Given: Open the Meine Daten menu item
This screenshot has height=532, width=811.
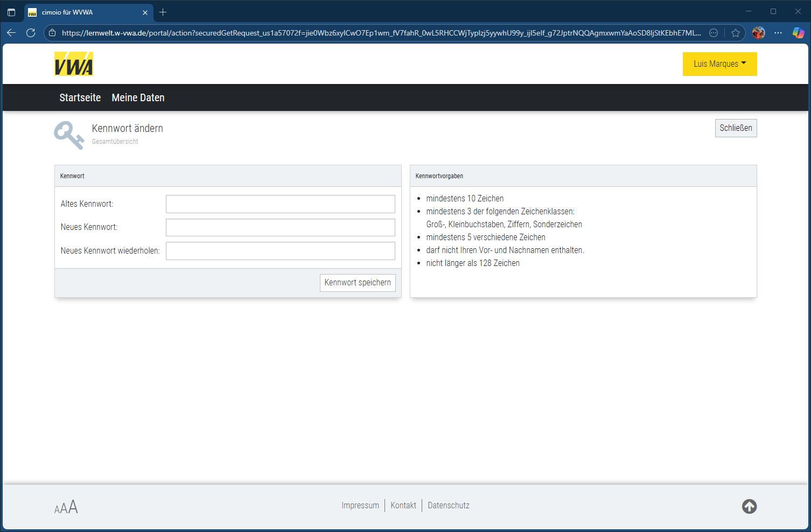Looking at the screenshot, I should (138, 97).
